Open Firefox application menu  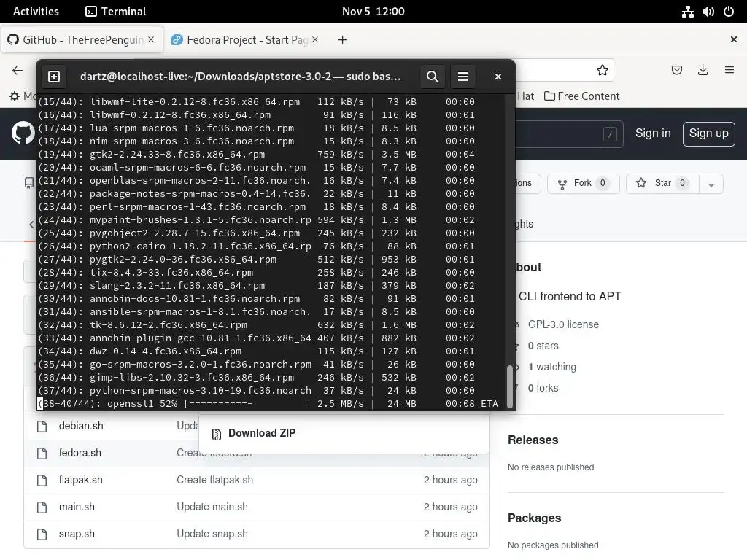point(729,71)
